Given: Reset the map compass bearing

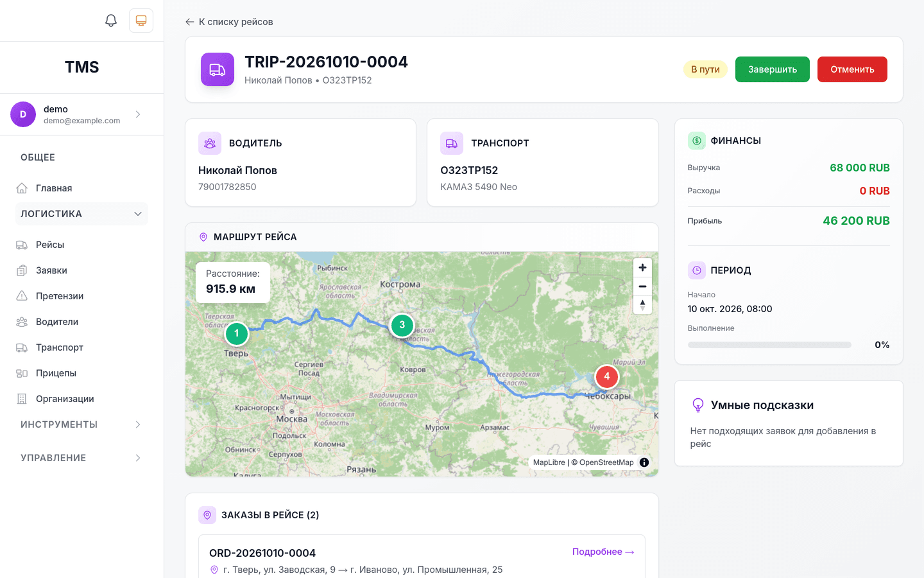Looking at the screenshot, I should tap(642, 305).
